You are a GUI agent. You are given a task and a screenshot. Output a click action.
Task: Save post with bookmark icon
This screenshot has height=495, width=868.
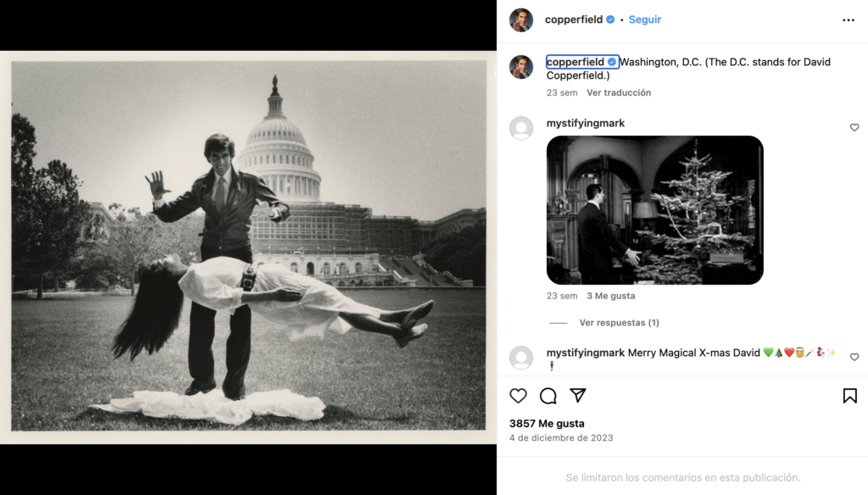point(849,396)
